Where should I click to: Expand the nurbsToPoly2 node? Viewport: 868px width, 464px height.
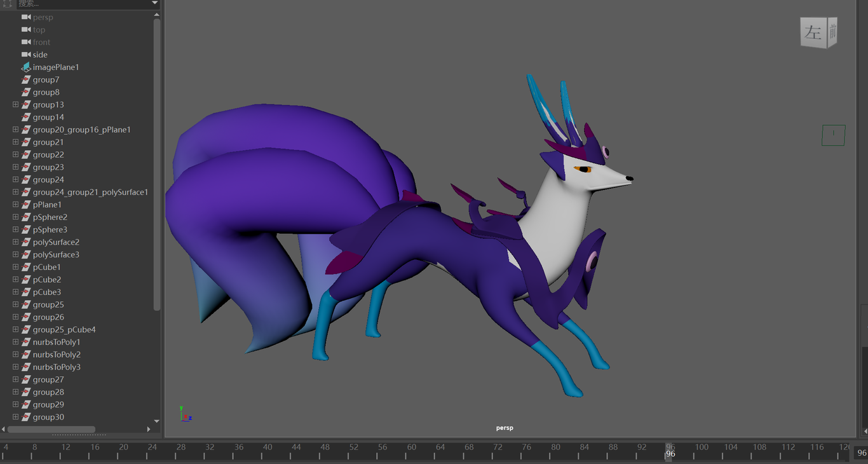click(x=15, y=355)
